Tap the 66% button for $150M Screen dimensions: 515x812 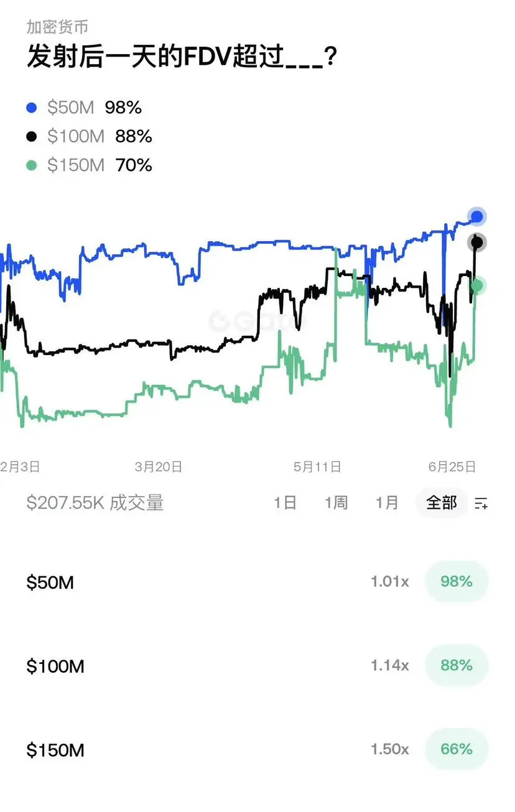point(457,750)
